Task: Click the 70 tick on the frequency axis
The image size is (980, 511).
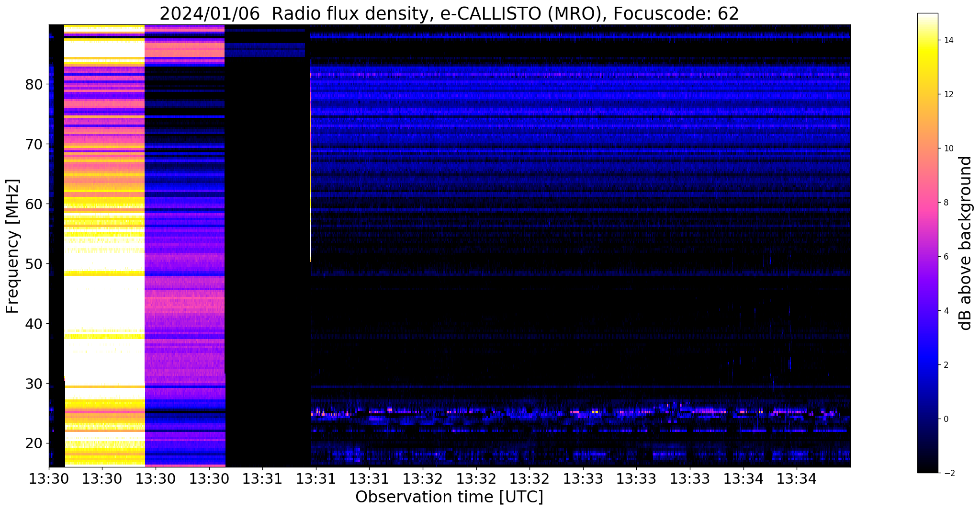Action: tap(34, 144)
